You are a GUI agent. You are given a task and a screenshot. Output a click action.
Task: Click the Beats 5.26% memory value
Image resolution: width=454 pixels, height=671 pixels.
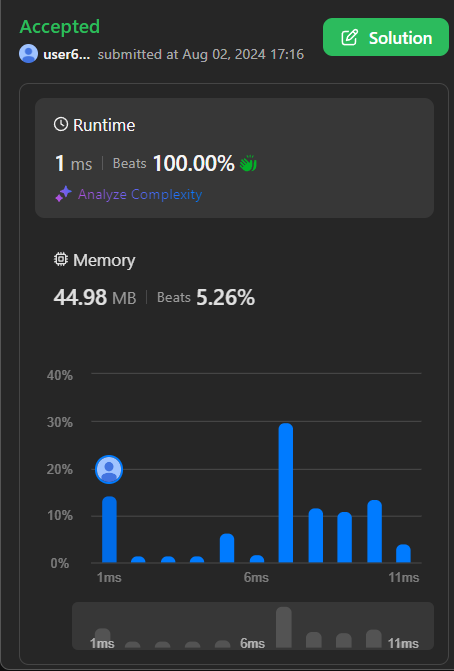click(206, 297)
